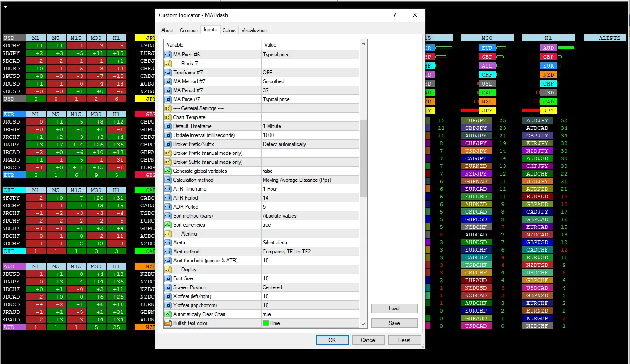Click the boolean icon beside Sort currencies

168,225
